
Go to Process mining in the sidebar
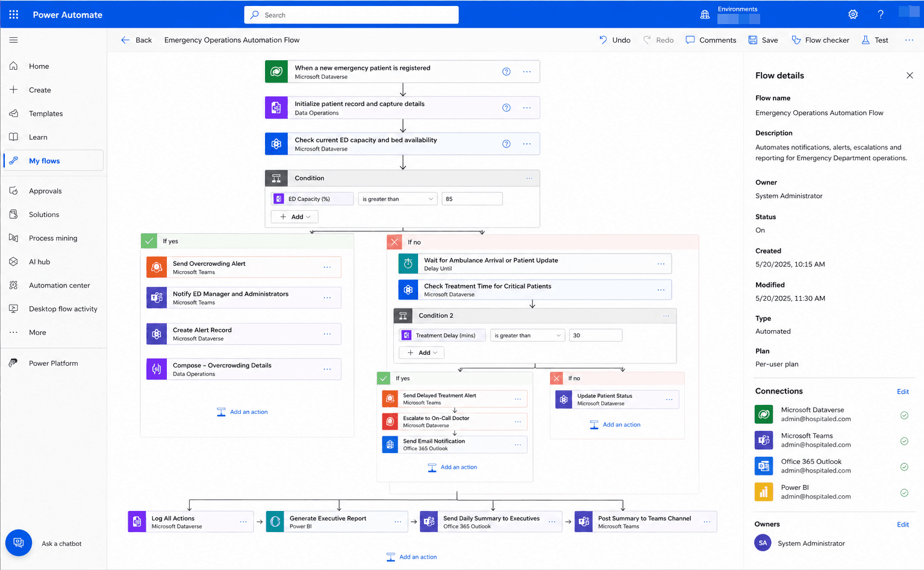[x=54, y=238]
